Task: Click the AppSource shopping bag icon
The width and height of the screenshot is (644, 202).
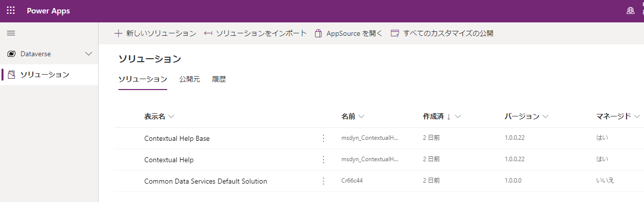Action: pyautogui.click(x=318, y=33)
